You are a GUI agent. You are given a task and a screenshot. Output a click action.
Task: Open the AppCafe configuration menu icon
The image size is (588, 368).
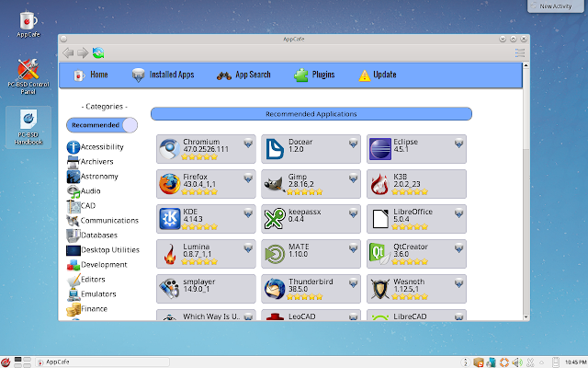pyautogui.click(x=520, y=53)
